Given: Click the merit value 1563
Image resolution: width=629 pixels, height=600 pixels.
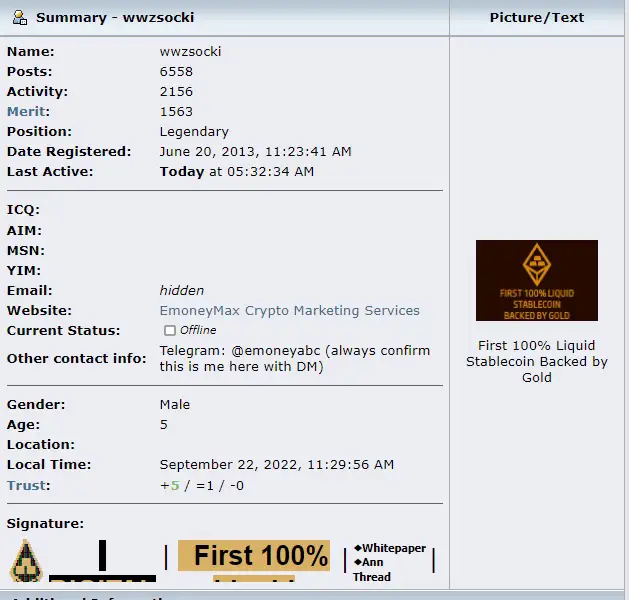Looking at the screenshot, I should click(176, 111).
